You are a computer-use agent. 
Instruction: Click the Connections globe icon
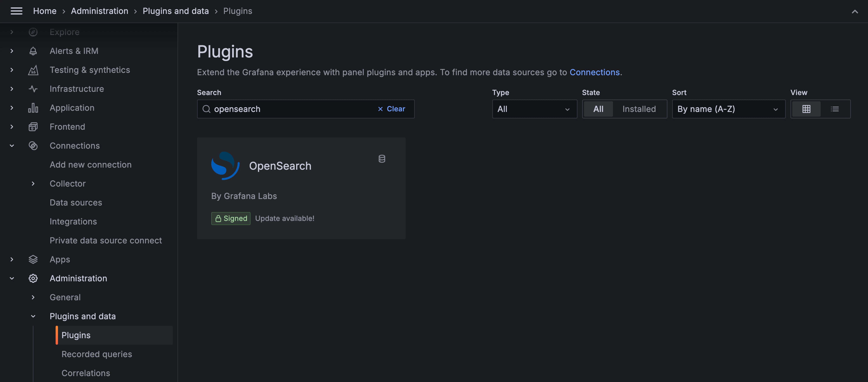coord(33,145)
